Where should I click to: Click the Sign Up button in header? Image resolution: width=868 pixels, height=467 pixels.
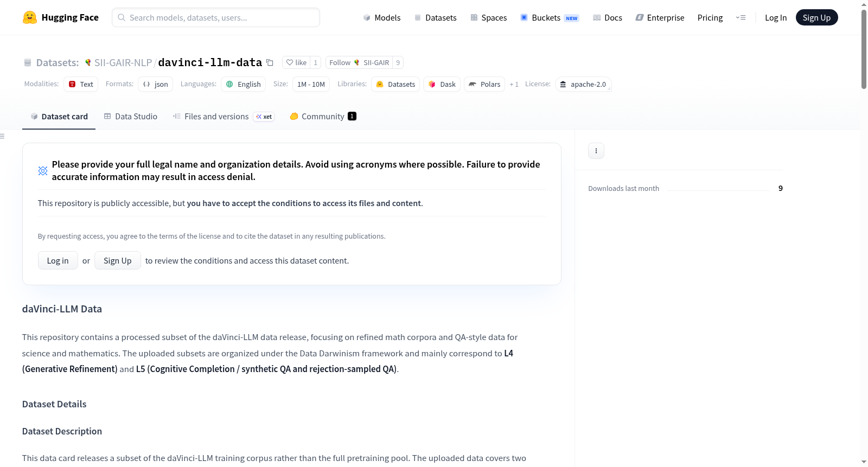tap(816, 17)
